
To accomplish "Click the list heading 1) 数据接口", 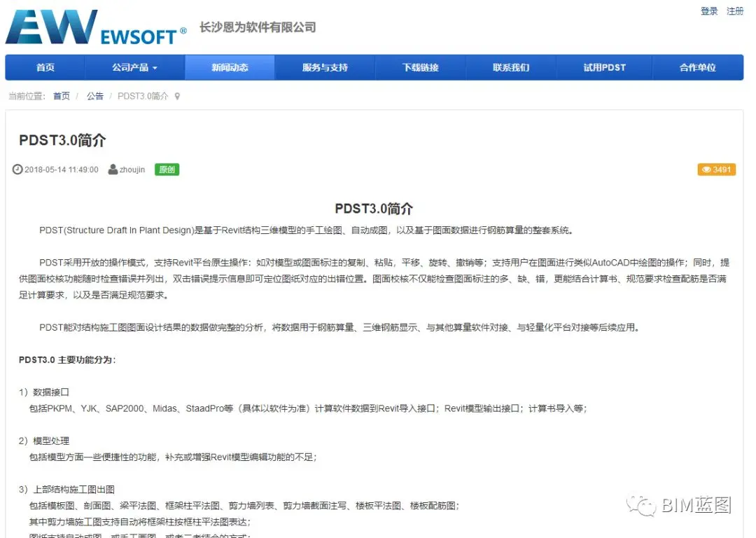I will 44,392.
